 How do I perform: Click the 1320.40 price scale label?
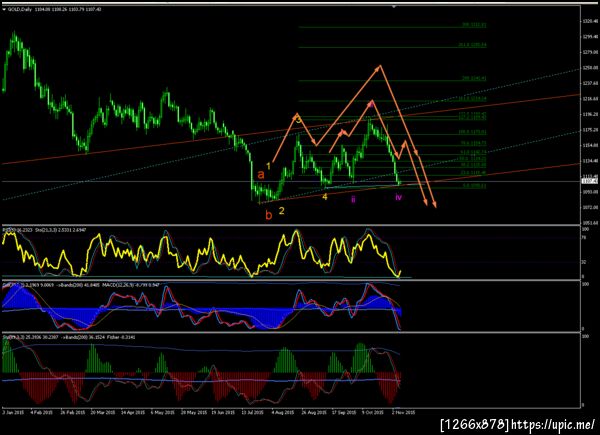589,21
